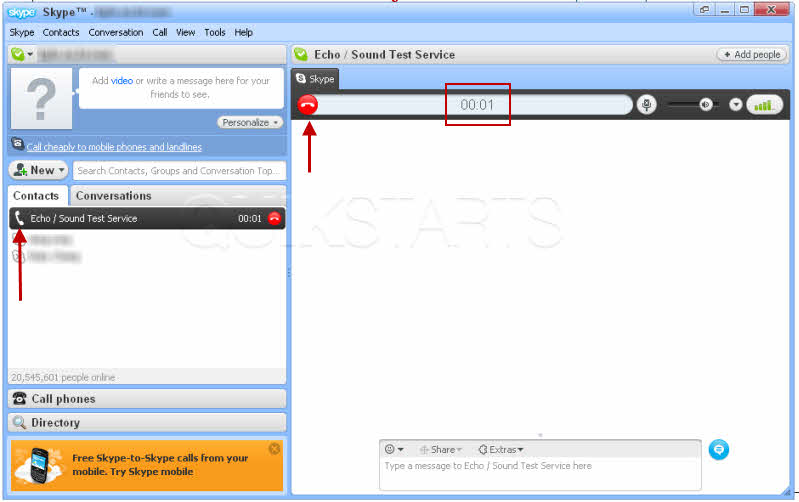Open the Call menu
This screenshot has width=799, height=502.
click(159, 33)
